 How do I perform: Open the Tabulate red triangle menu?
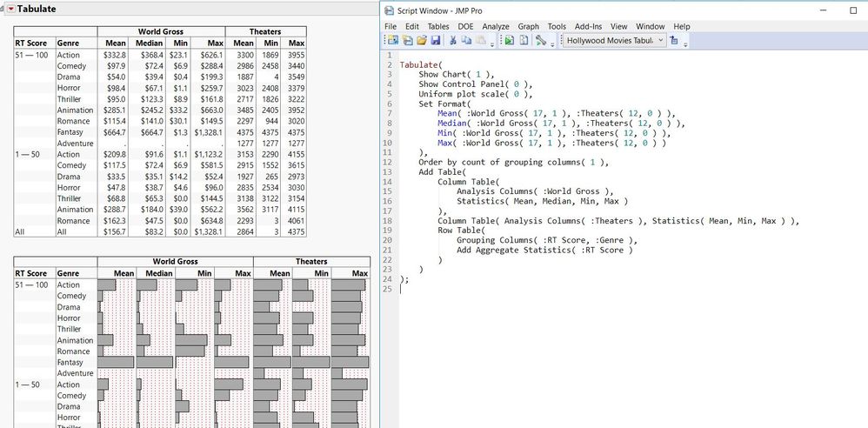[x=11, y=9]
